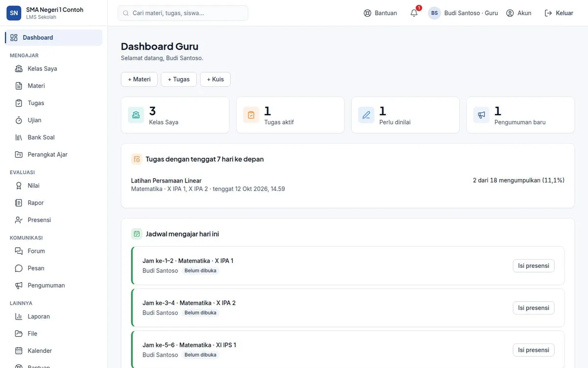Click Isi presensi for X IPA 1
This screenshot has height=368, width=588.
534,266
